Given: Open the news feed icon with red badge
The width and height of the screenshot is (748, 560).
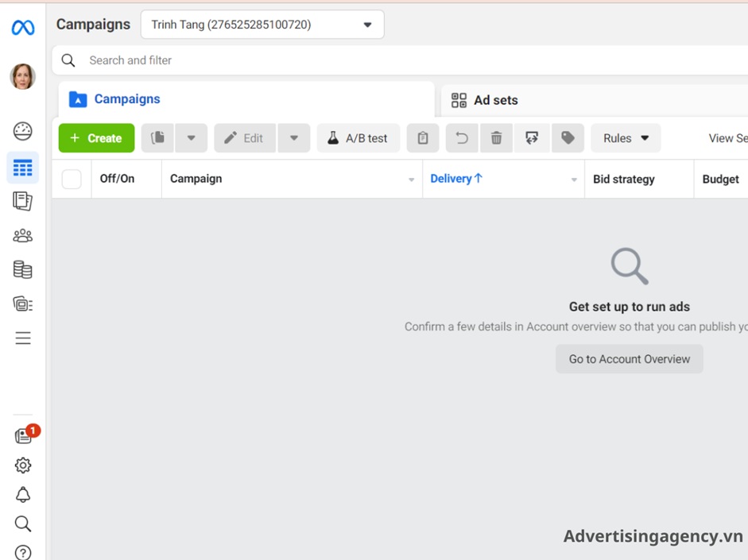Looking at the screenshot, I should click(24, 434).
